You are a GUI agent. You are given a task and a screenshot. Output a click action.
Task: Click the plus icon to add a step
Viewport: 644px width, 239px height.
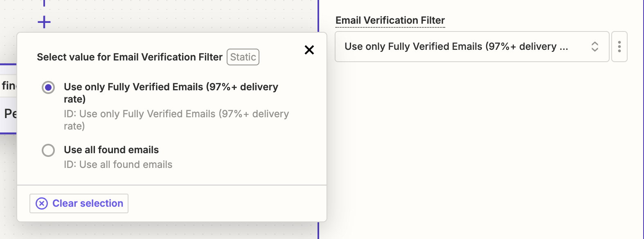(44, 22)
